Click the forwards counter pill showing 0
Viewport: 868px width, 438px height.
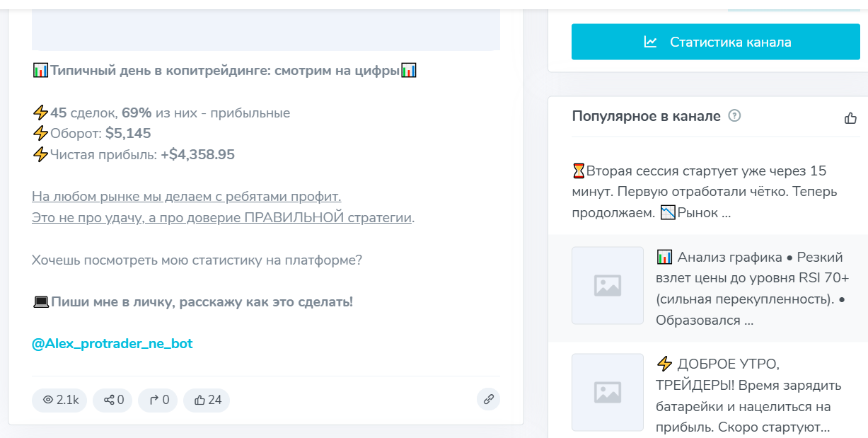[158, 400]
